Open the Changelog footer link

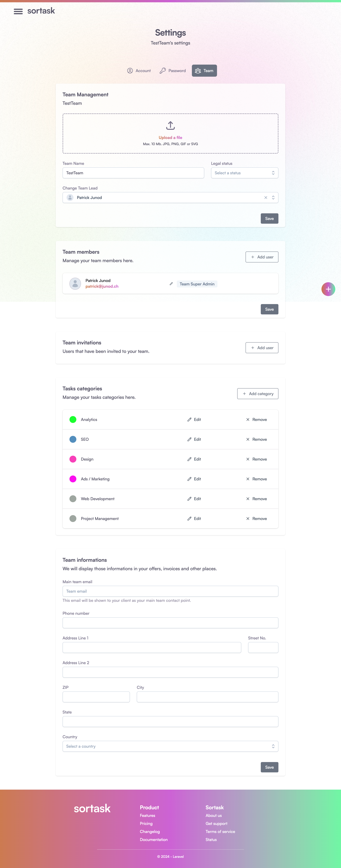coord(150,832)
